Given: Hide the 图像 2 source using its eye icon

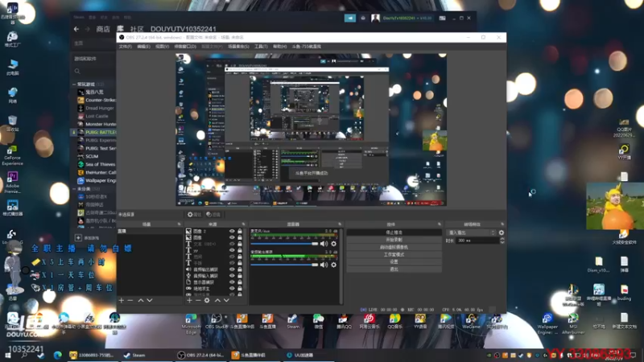Looking at the screenshot, I should coord(232,231).
